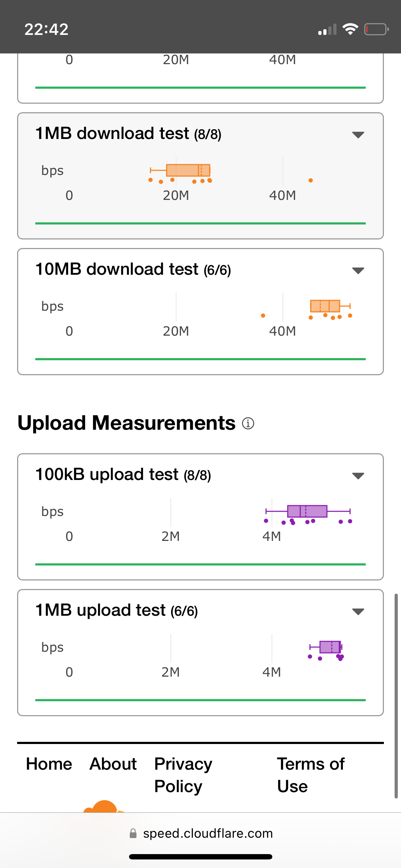This screenshot has width=401, height=868.
Task: Open the About footer link
Action: 113,764
